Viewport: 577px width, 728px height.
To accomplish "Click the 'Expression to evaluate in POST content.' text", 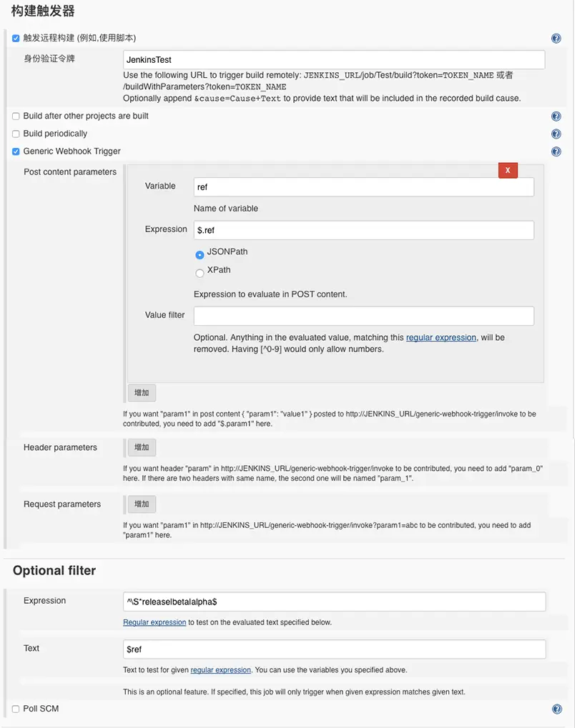I will pyautogui.click(x=270, y=294).
